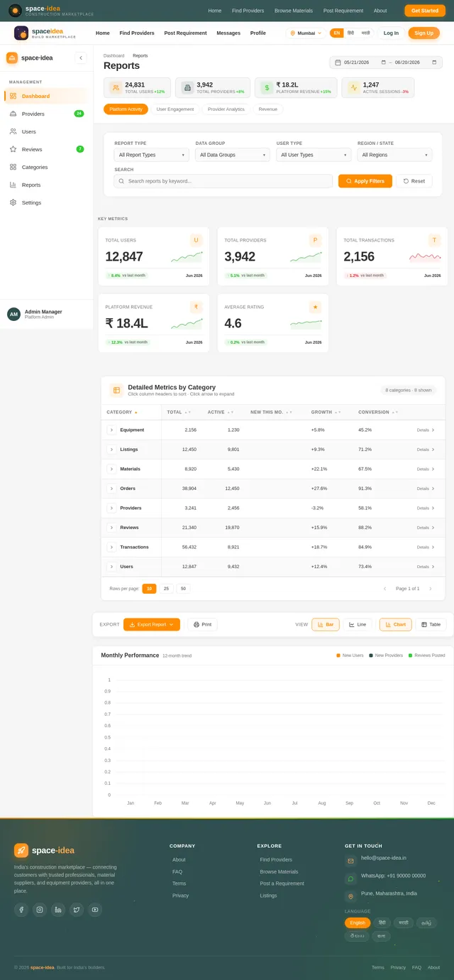Open Details for Orders row

[426, 489]
